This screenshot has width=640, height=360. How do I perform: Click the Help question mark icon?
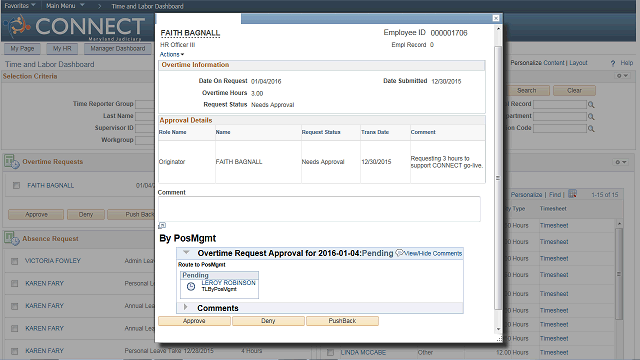[613, 63]
